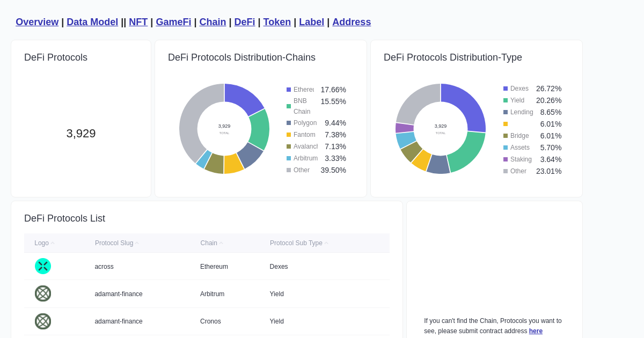This screenshot has width=644, height=338.
Task: Click the Fantom legend marker in Chains chart
Action: click(288, 135)
